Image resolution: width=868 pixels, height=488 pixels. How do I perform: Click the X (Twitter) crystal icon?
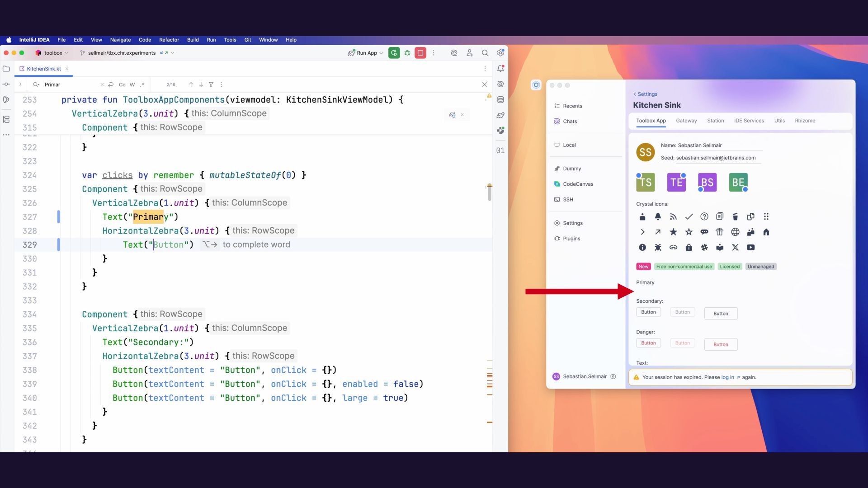(x=735, y=248)
